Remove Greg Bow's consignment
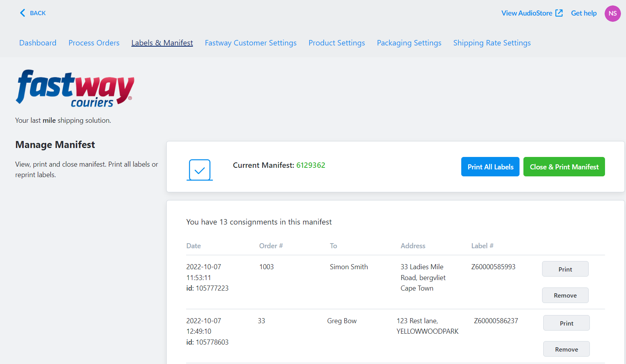The image size is (626, 364). [567, 349]
